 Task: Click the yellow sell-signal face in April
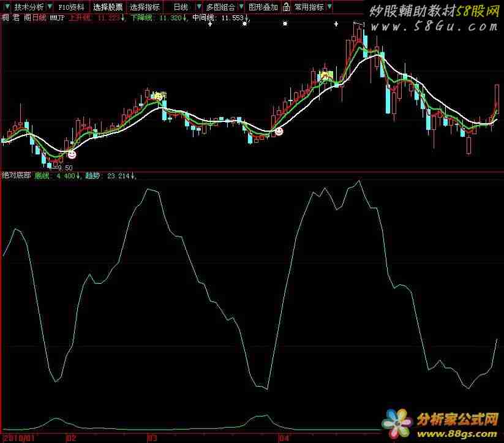326,76
